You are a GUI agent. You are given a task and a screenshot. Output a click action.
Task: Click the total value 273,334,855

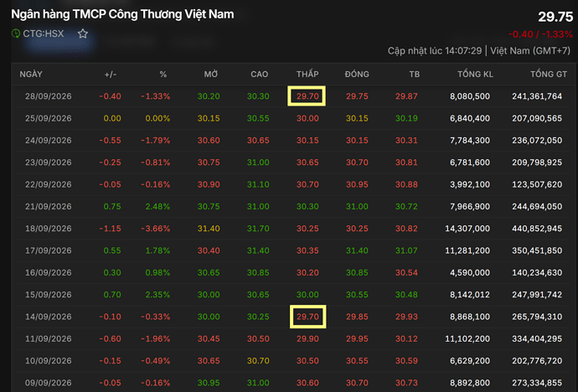pos(537,383)
